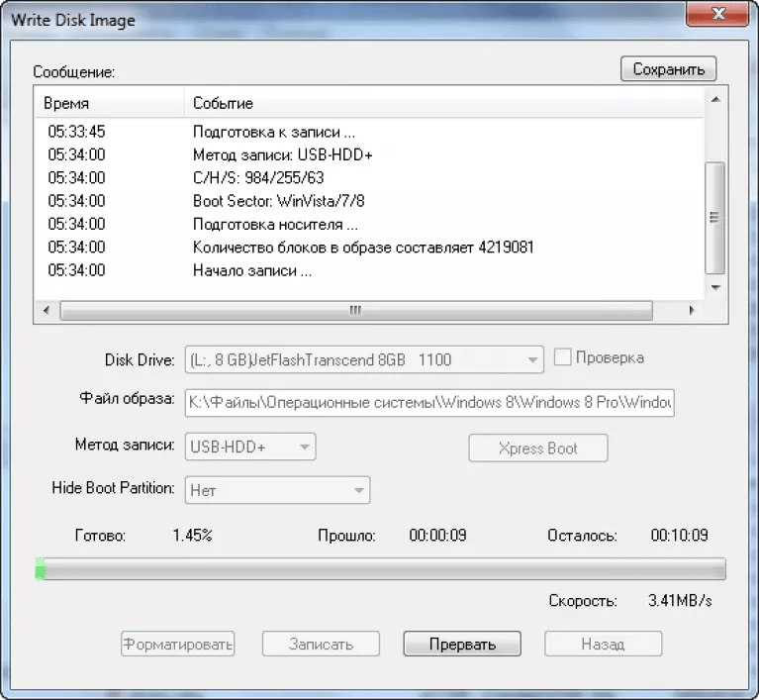
Task: Click the remaining time 00:10:09
Action: [679, 535]
